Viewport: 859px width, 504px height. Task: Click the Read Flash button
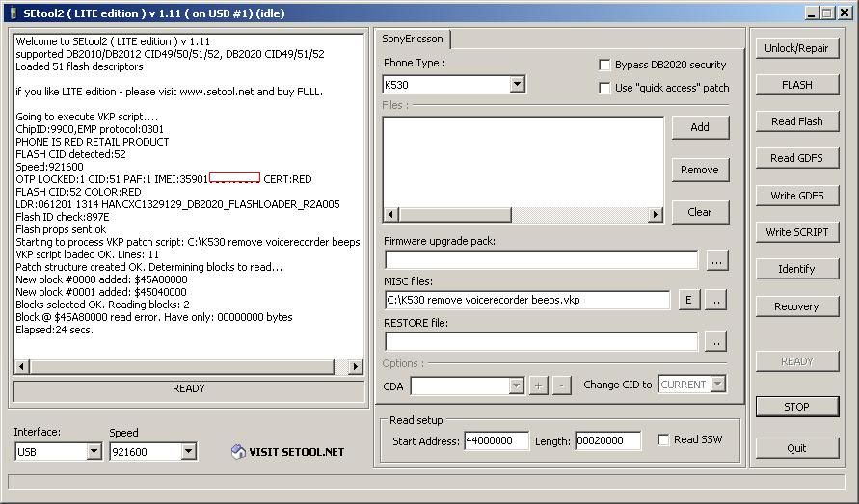click(x=796, y=121)
